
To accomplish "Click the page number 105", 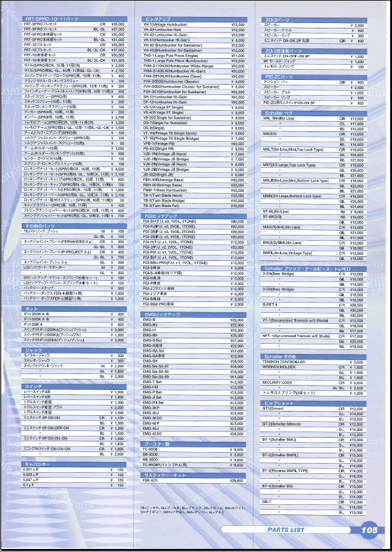I will pos(369,530).
